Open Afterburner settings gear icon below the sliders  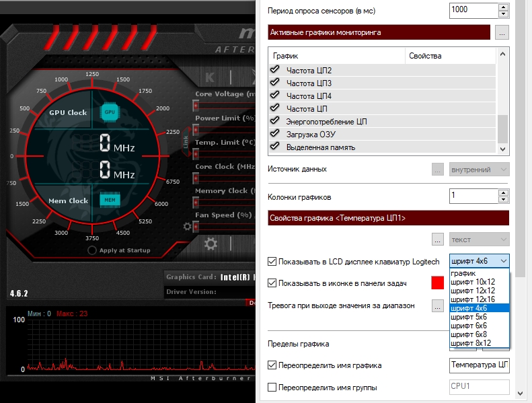(211, 244)
